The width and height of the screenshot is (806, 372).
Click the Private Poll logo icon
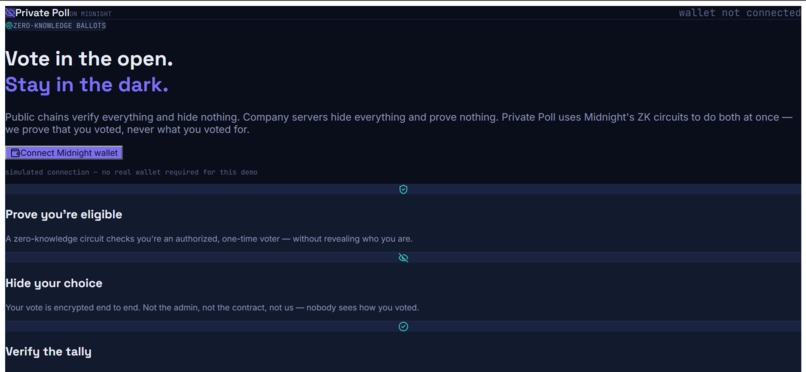point(10,13)
